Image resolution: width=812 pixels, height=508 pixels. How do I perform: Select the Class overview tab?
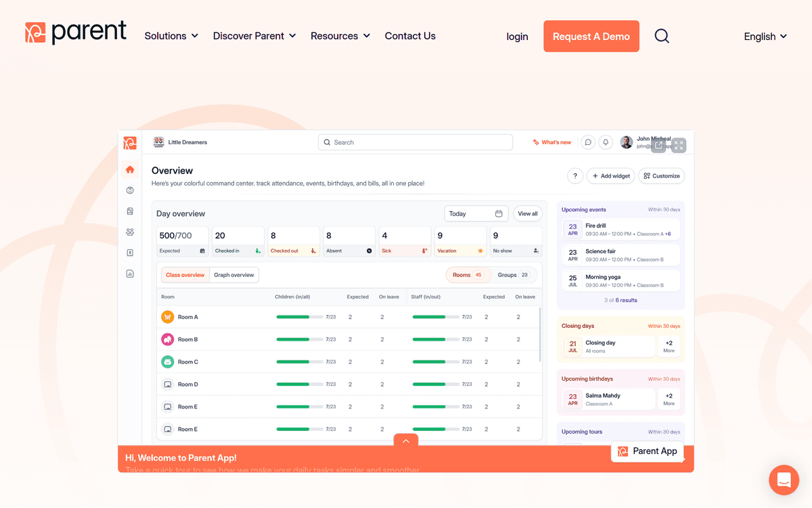185,275
